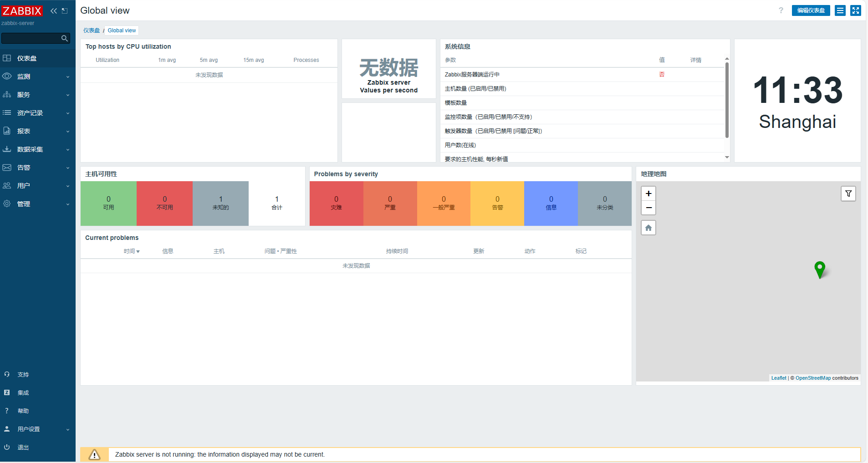The width and height of the screenshot is (868, 463).
Task: Click system info scrollbar up arrow
Action: click(x=727, y=59)
